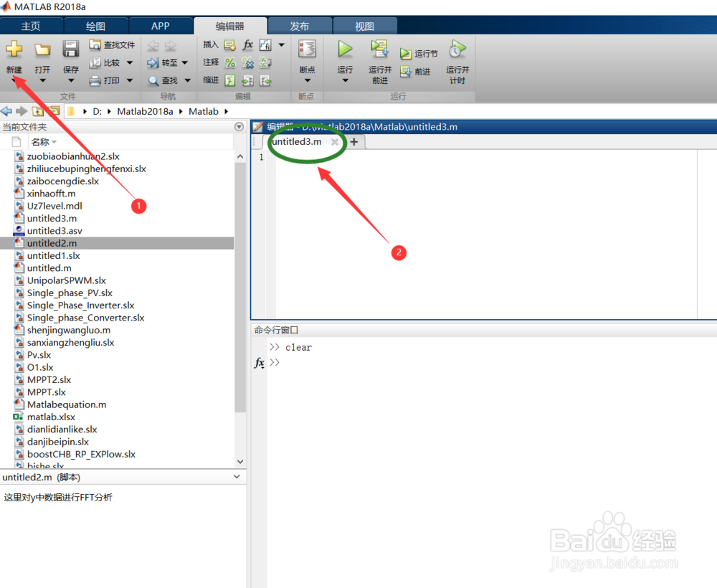717x588 pixels.
Task: Click the smart indent icon
Action: tap(230, 81)
